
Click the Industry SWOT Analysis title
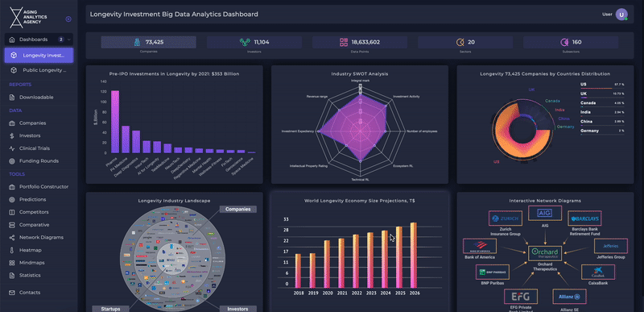(359, 74)
